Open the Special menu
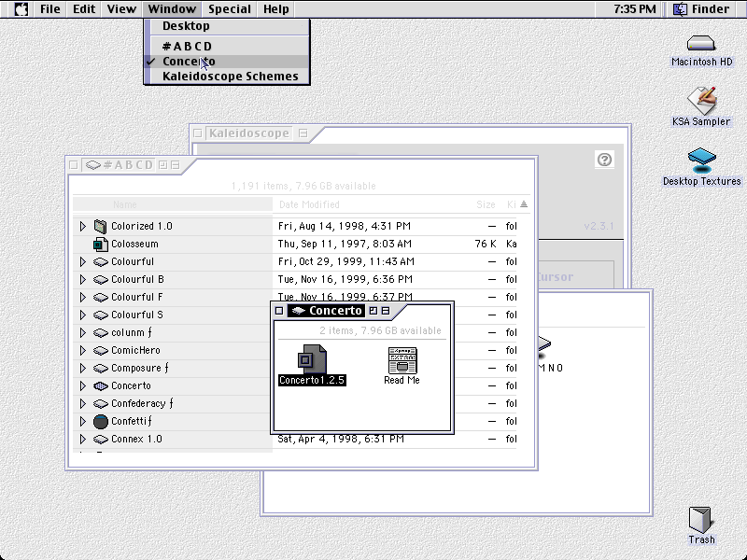 [230, 9]
